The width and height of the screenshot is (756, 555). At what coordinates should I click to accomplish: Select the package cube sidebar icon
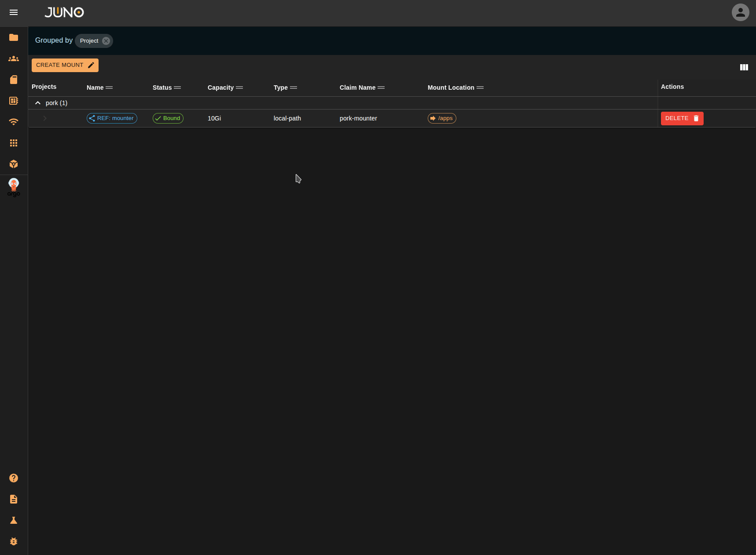pos(14,164)
